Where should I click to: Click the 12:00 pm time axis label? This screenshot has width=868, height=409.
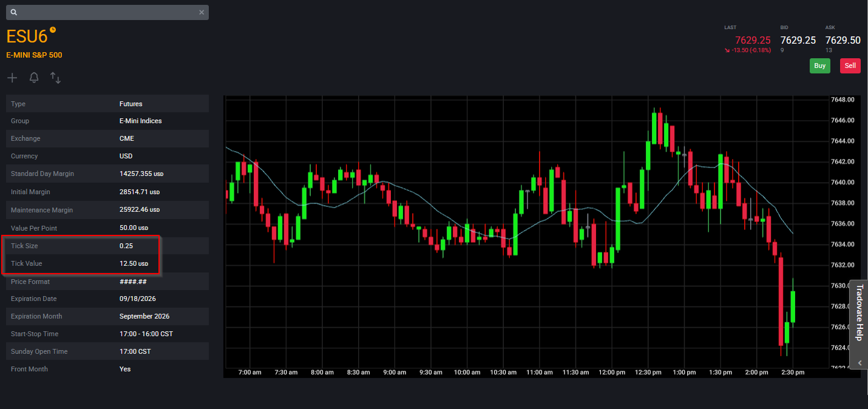(x=611, y=372)
